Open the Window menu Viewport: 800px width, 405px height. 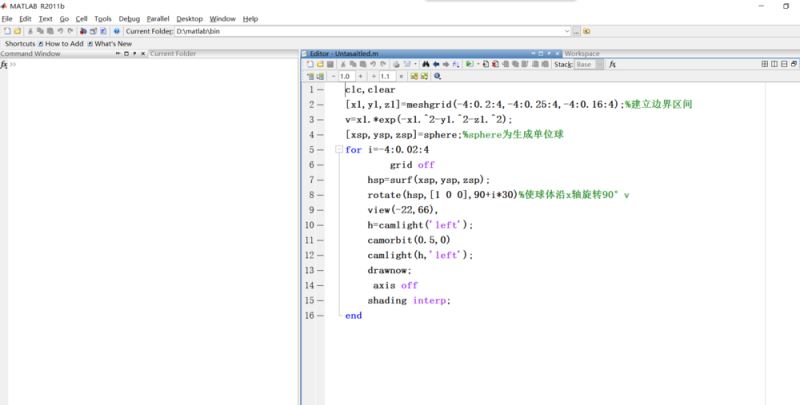coord(222,19)
